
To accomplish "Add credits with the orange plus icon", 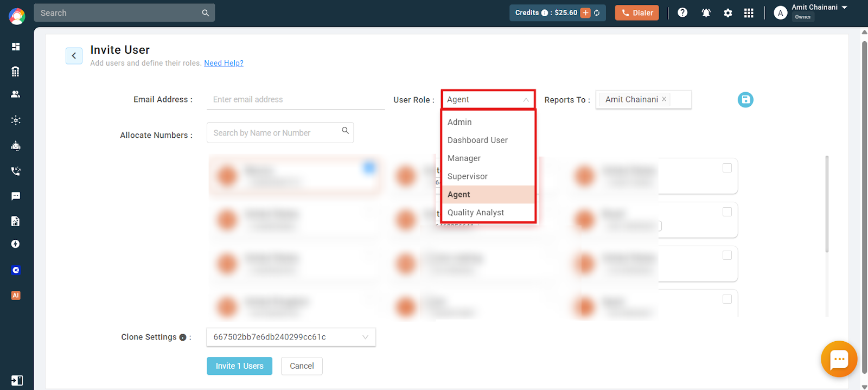I will coord(585,13).
